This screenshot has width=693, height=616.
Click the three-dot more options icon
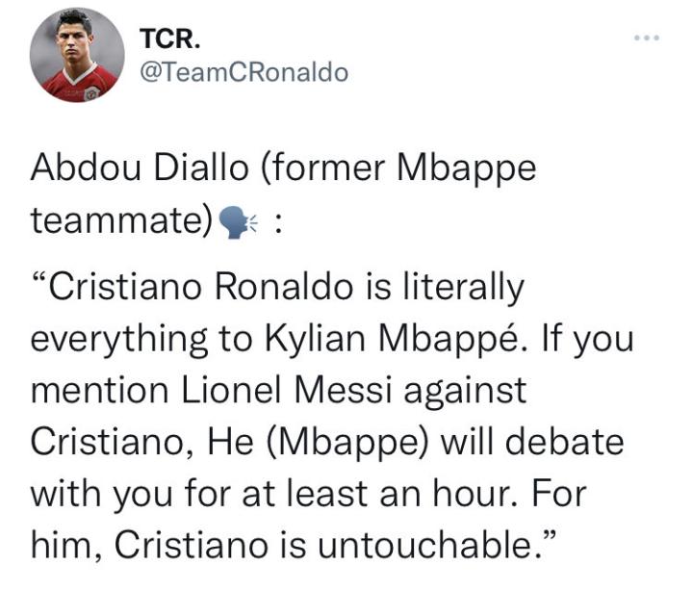(645, 39)
